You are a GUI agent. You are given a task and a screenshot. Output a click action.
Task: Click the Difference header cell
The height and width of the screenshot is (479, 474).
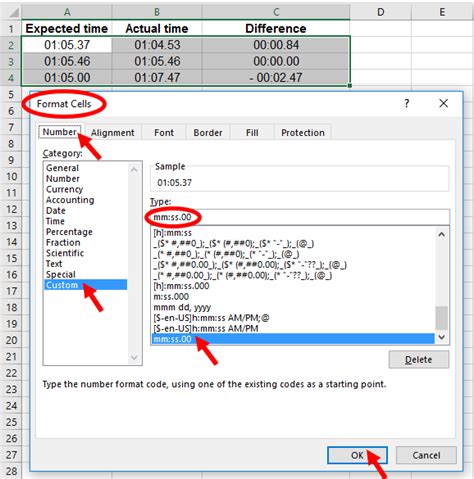pos(276,29)
